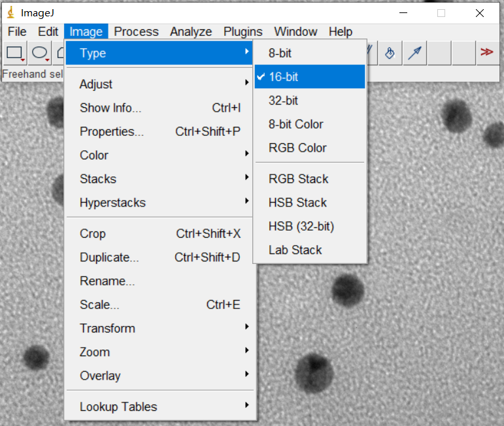Click the ImageJ microscope icon in title bar

[x=10, y=12]
